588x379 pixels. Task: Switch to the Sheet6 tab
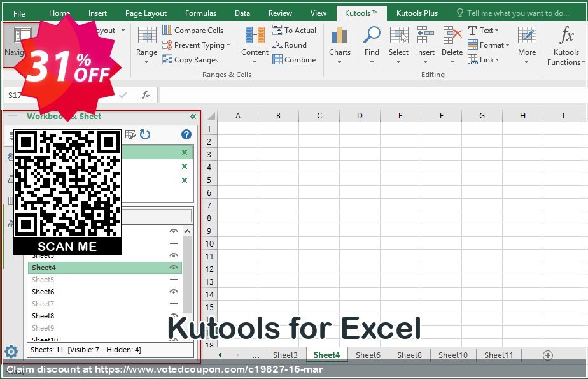coord(368,355)
